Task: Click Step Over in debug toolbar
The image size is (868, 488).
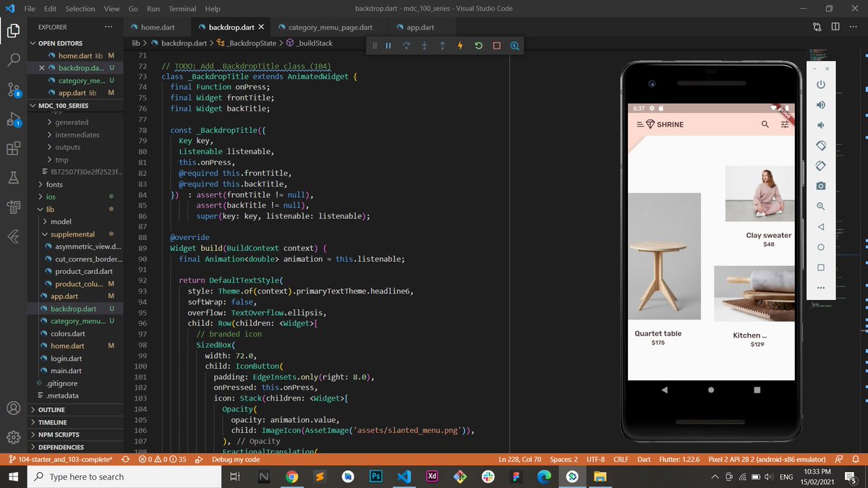Action: pyautogui.click(x=407, y=46)
